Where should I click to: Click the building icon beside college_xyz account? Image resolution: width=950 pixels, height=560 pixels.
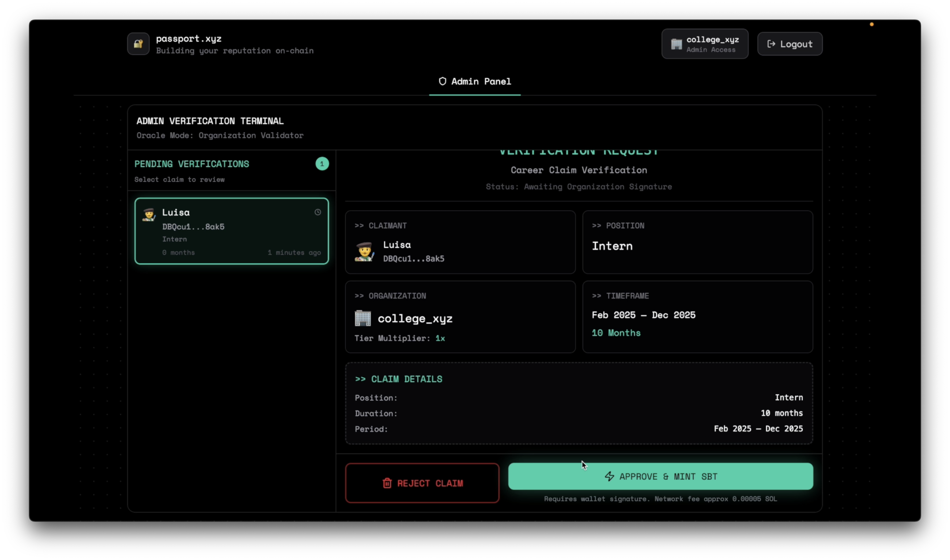(x=676, y=44)
